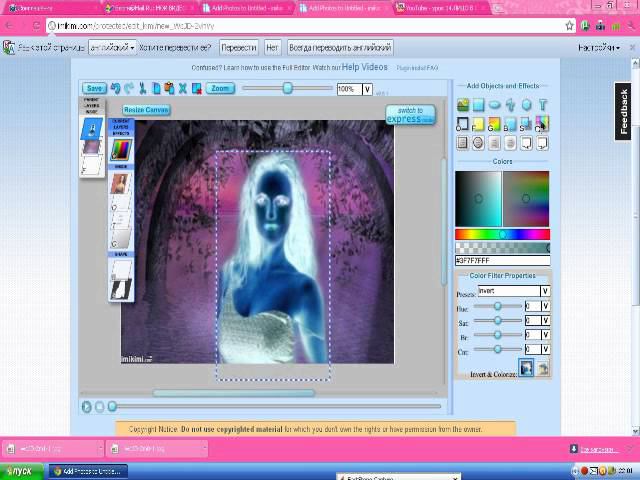Click the scissors cut icon

[x=143, y=89]
